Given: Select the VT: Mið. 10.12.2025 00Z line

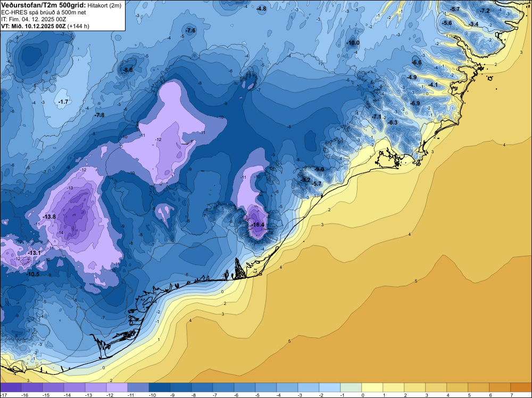Looking at the screenshot, I should (45, 26).
